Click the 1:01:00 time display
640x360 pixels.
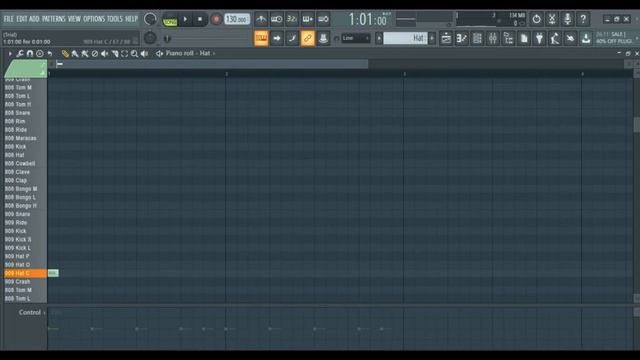tap(367, 19)
